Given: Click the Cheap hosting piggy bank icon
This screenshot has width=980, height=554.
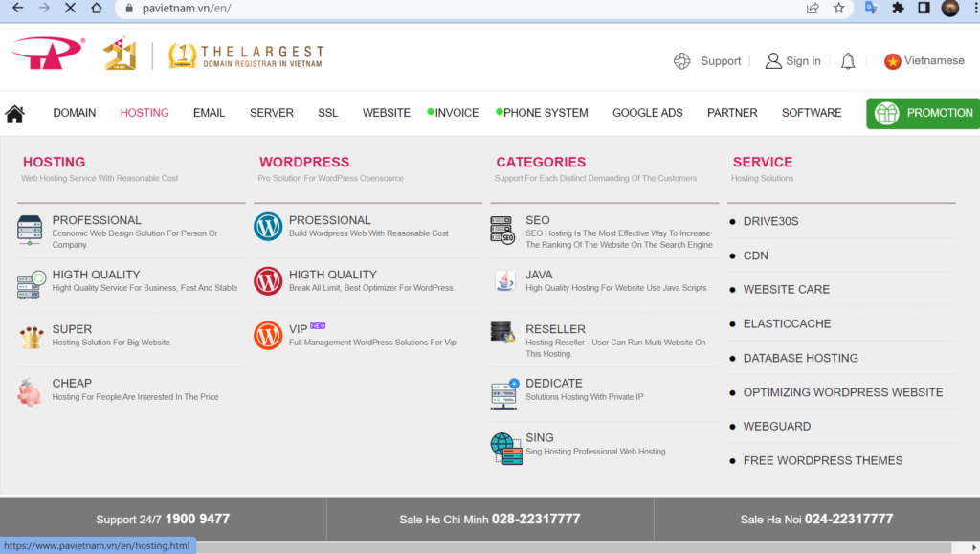Looking at the screenshot, I should tap(30, 391).
